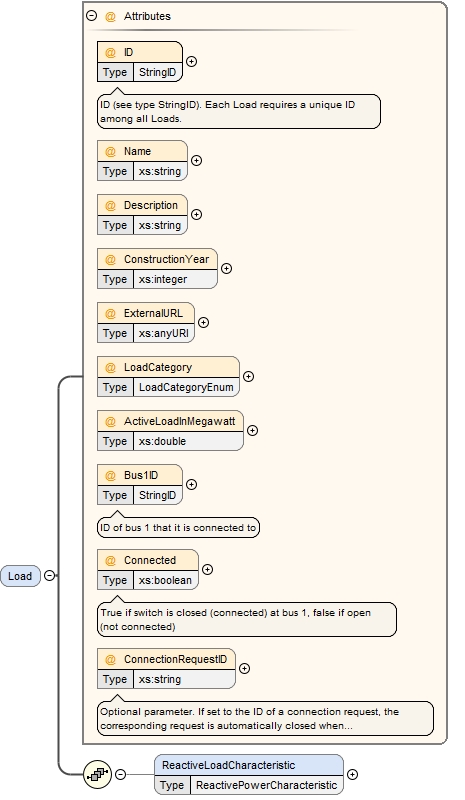Select the Load element node
The height and width of the screenshot is (800, 465).
[20, 576]
